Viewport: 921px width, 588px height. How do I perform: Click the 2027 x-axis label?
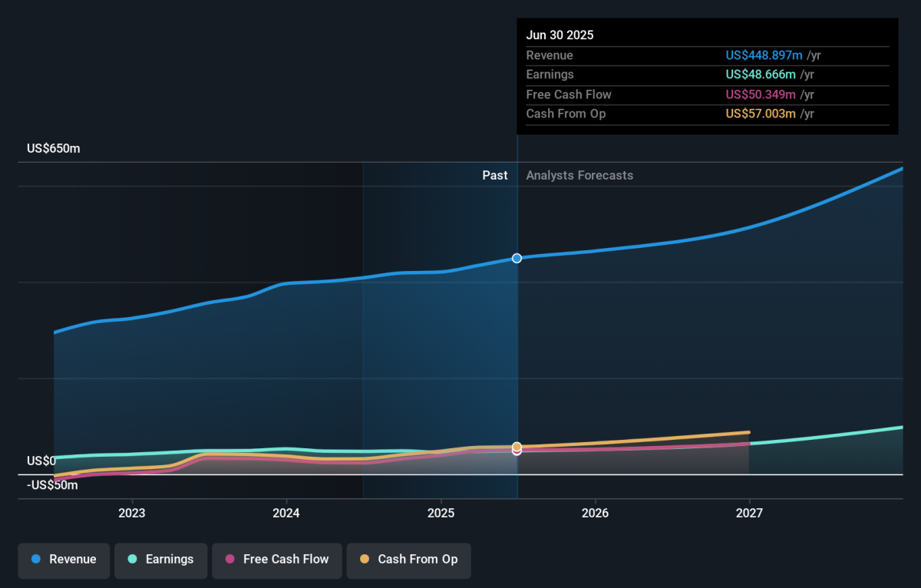[x=749, y=513]
